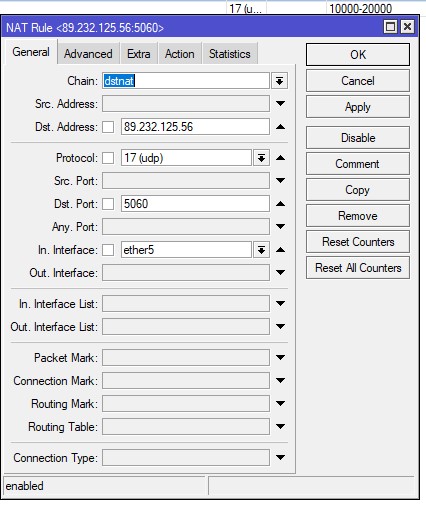Maximize the NAT Rule window

point(390,27)
